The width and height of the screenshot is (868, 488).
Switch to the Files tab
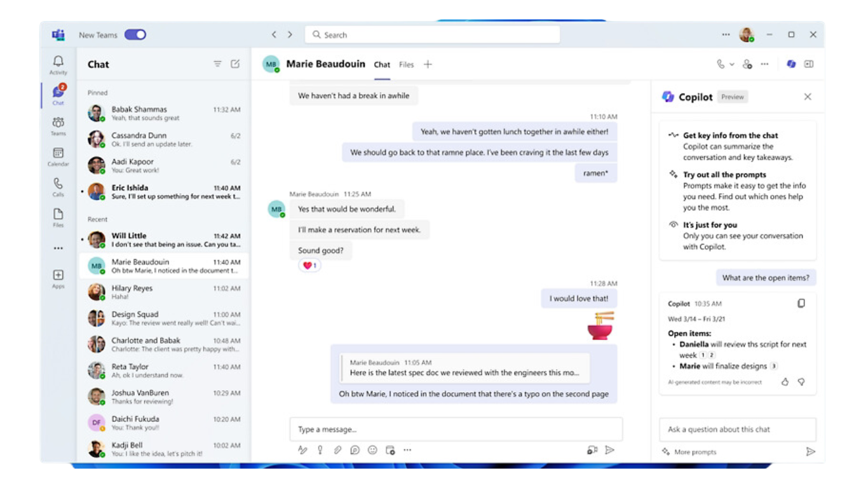(406, 64)
